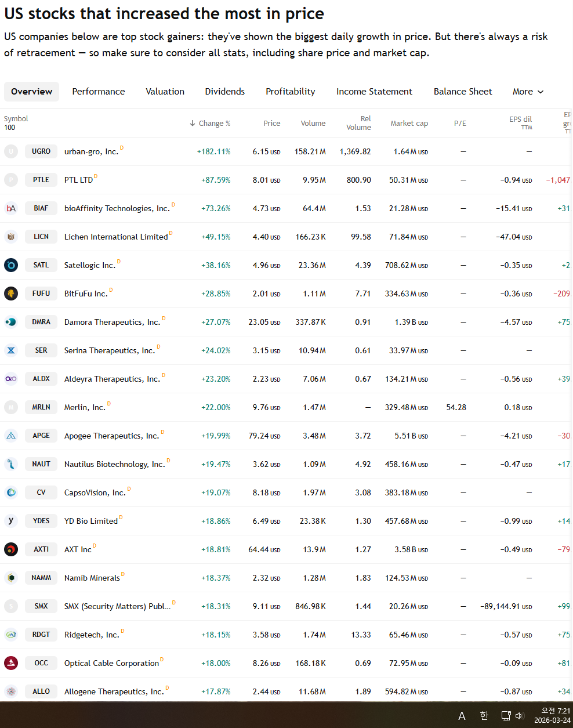Viewport: 573px width, 728px height.
Task: Click the CapsoVision logo icon
Action: (x=11, y=492)
